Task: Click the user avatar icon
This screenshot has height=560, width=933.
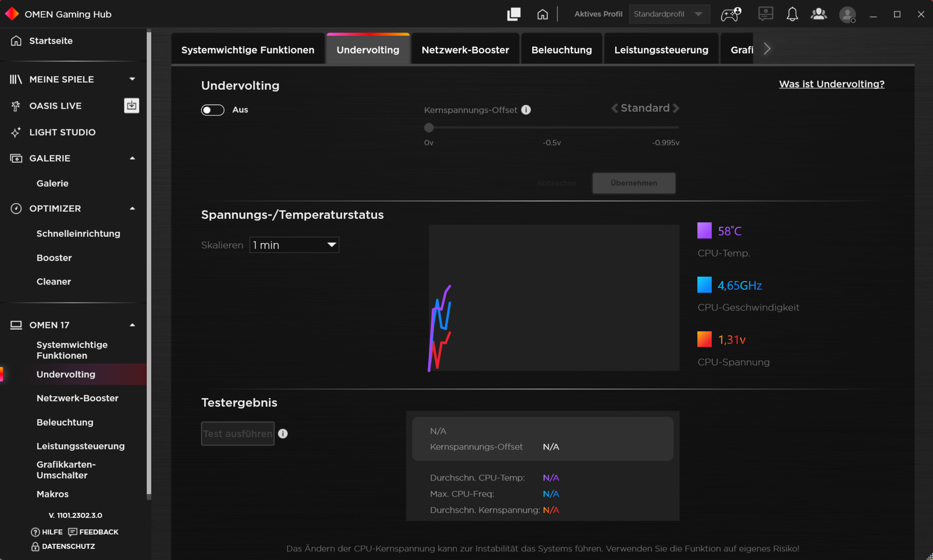Action: (847, 15)
